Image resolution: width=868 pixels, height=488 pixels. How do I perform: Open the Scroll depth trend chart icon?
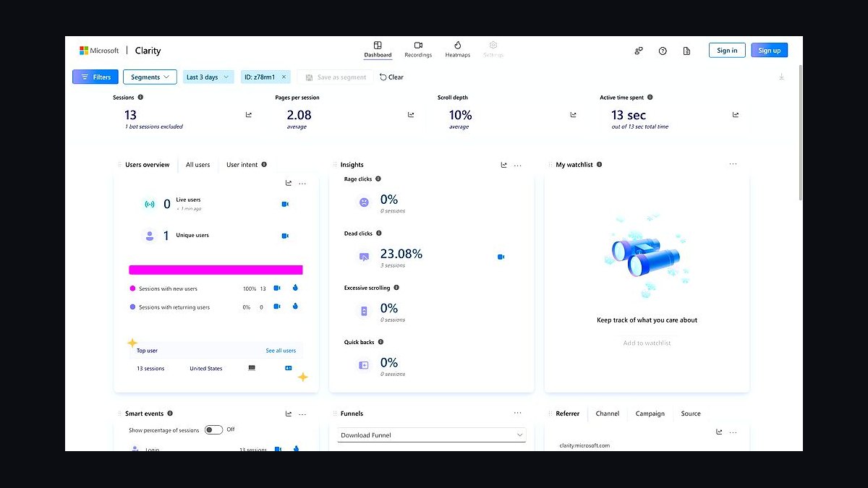573,114
